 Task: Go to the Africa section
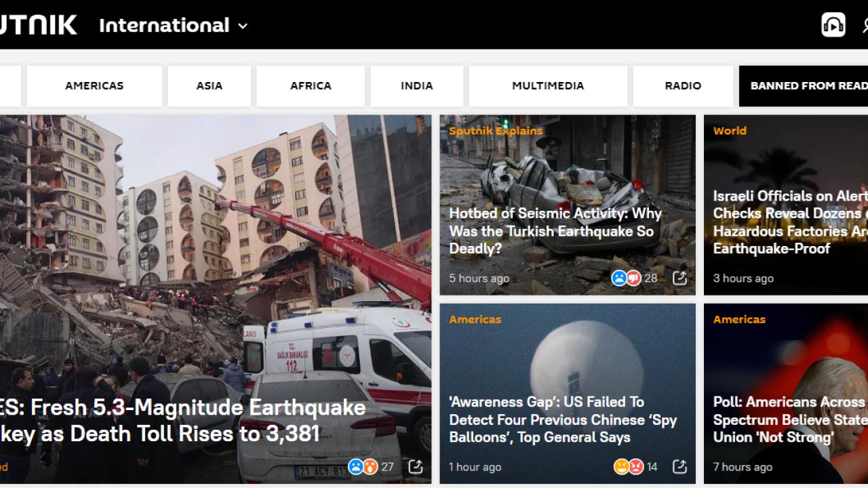pyautogui.click(x=311, y=86)
